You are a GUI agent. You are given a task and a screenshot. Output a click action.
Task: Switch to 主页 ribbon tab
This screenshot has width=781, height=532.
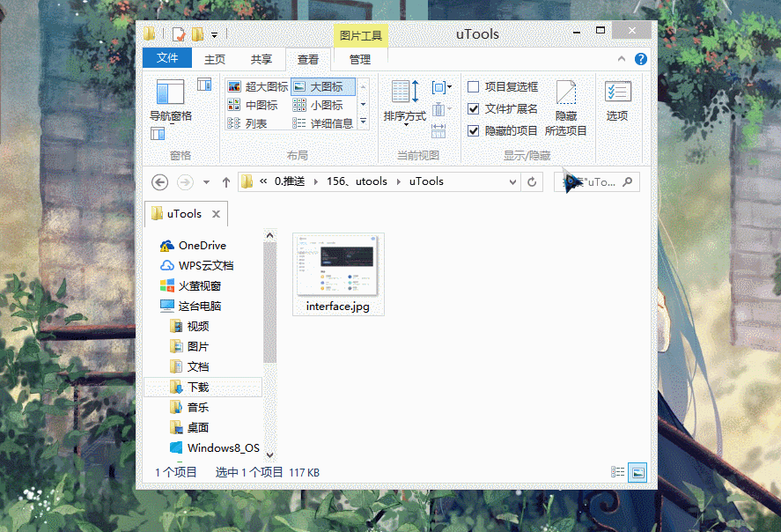point(215,59)
